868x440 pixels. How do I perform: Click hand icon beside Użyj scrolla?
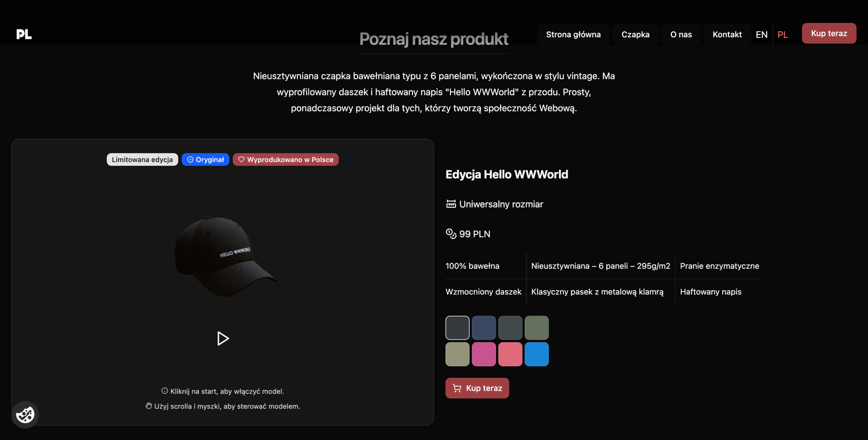149,406
